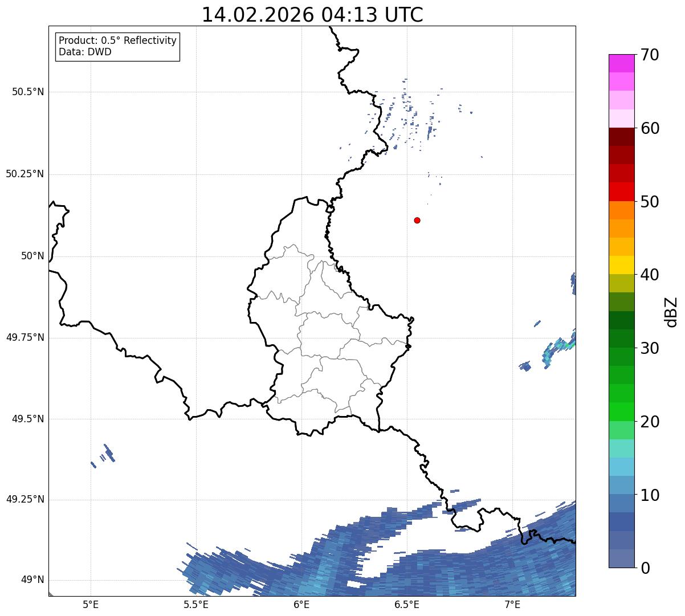
Task: Click the dark maroon colorbar segment below 60
Action: pos(621,137)
